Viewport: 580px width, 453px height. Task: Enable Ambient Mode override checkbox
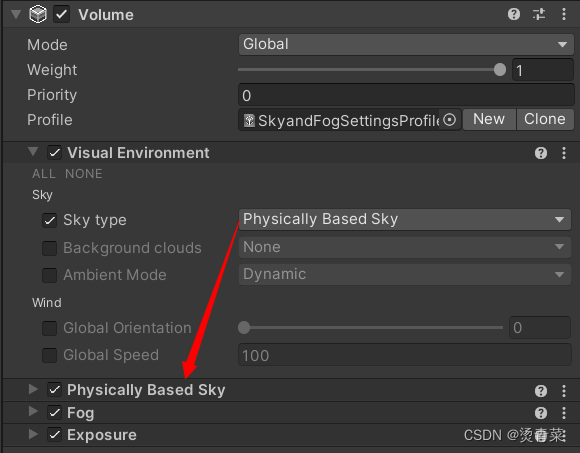[49, 275]
